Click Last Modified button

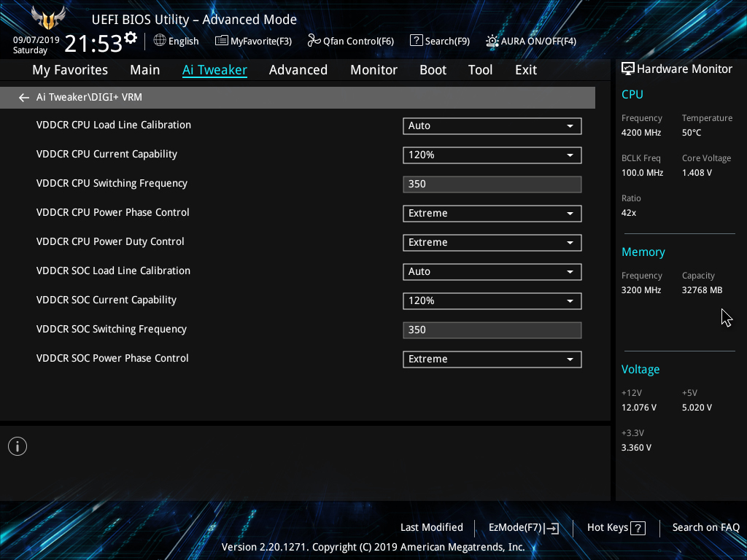[x=432, y=528]
